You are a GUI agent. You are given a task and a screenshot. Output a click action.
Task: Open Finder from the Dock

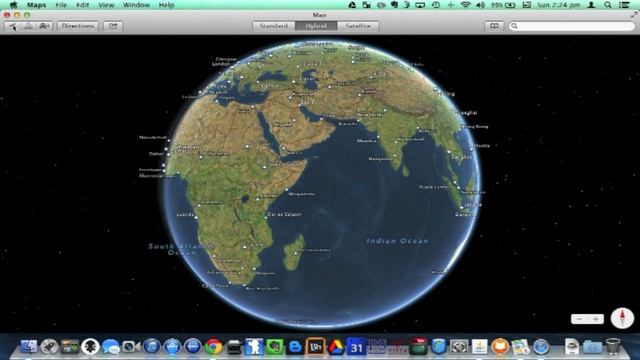29,347
